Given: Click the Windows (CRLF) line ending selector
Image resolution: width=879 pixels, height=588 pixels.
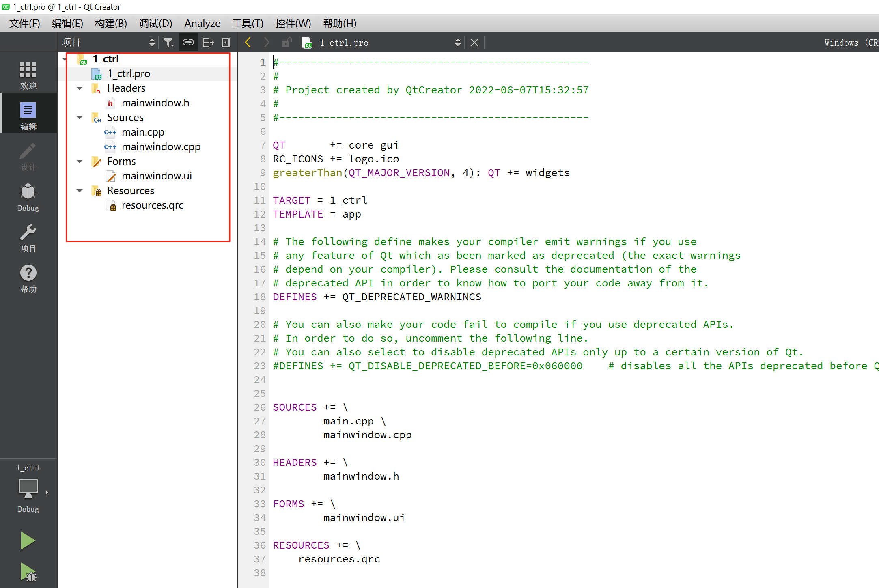Looking at the screenshot, I should pyautogui.click(x=851, y=43).
